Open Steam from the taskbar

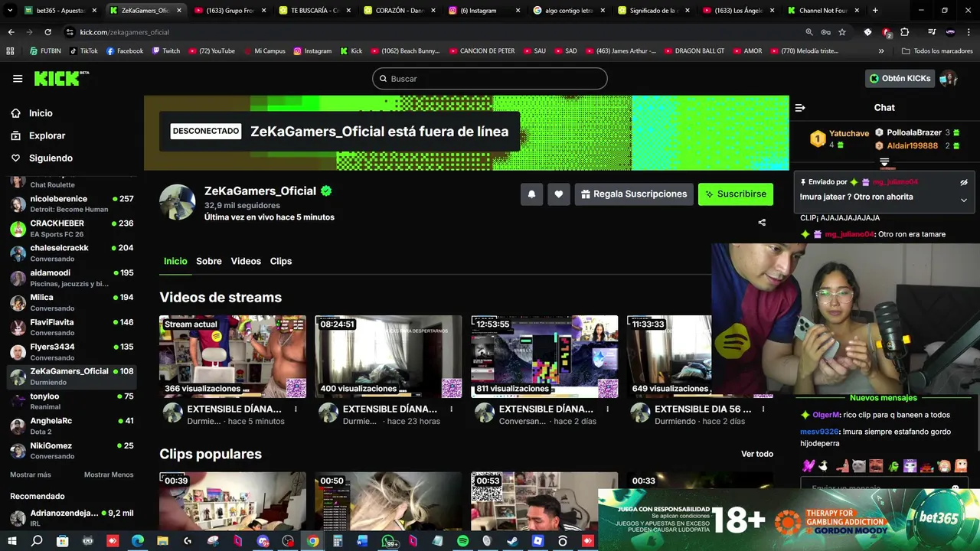coord(512,541)
